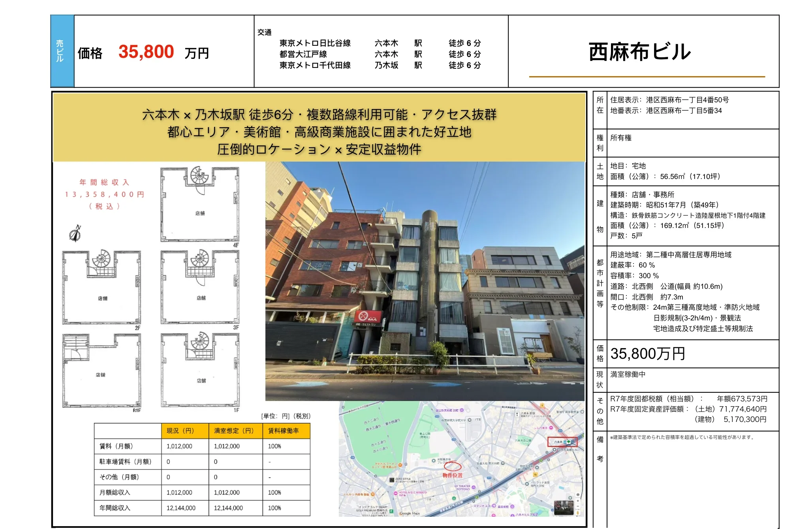Click the インドアゴルフ SMART green pin
This screenshot has width=812, height=529.
click(x=391, y=511)
